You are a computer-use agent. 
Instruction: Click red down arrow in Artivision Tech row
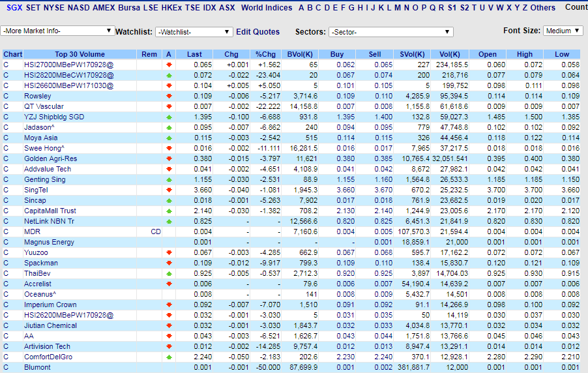tap(169, 346)
